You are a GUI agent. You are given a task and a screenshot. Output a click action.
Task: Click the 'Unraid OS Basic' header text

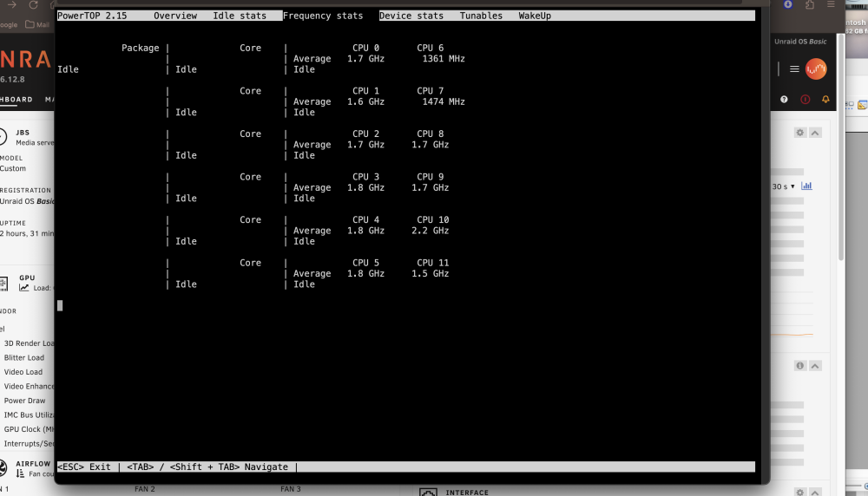[800, 42]
